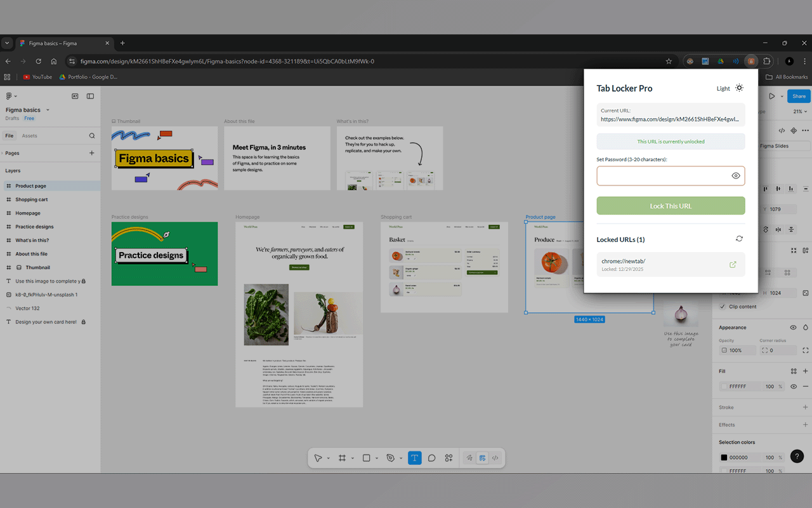
Task: Select the Comment tool
Action: click(431, 458)
